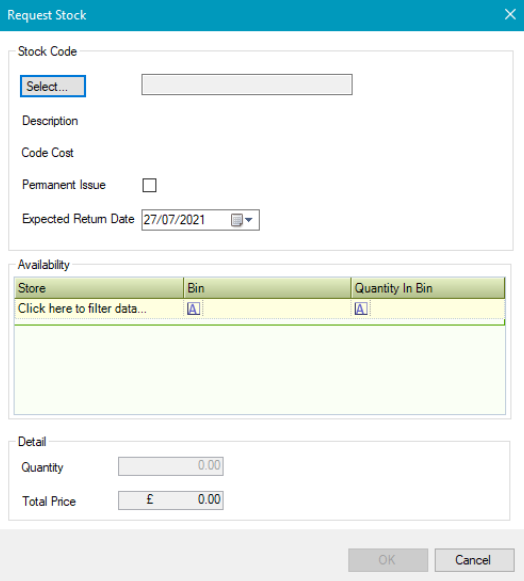This screenshot has width=524, height=581.
Task: Click the empty Availability grid area
Action: (x=260, y=370)
